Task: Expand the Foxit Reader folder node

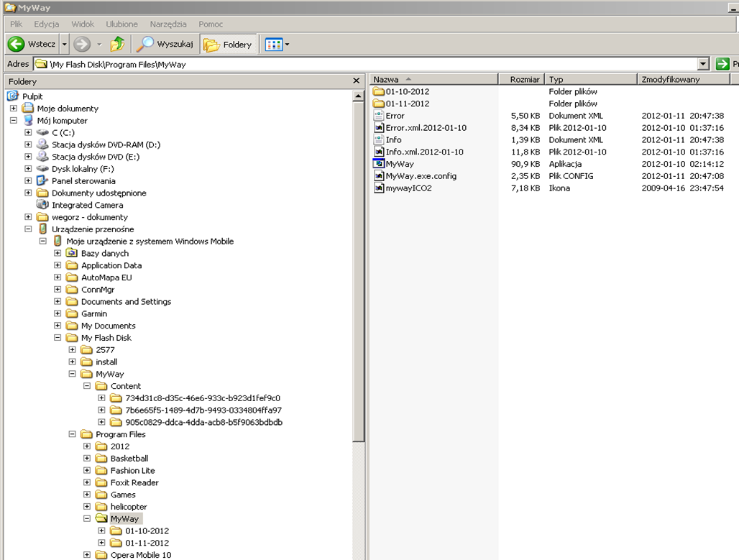Action: pyautogui.click(x=87, y=482)
